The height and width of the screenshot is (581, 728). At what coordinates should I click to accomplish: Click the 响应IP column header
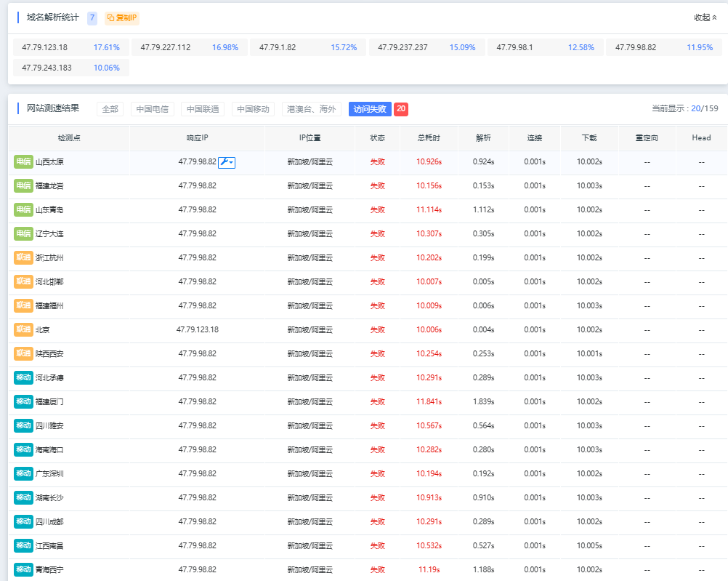click(x=197, y=137)
